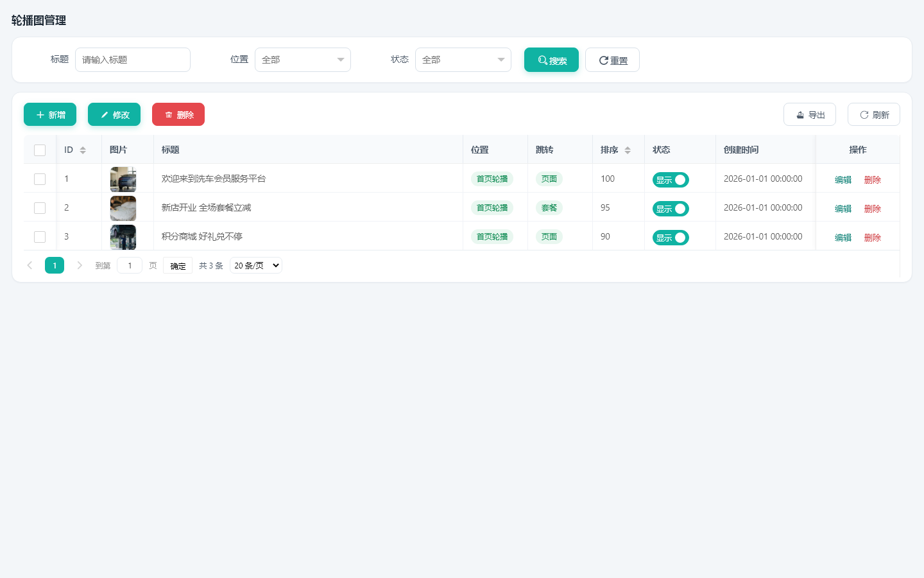
Task: Click the title 积分商城 好礼兑不停
Action: pyautogui.click(x=202, y=236)
